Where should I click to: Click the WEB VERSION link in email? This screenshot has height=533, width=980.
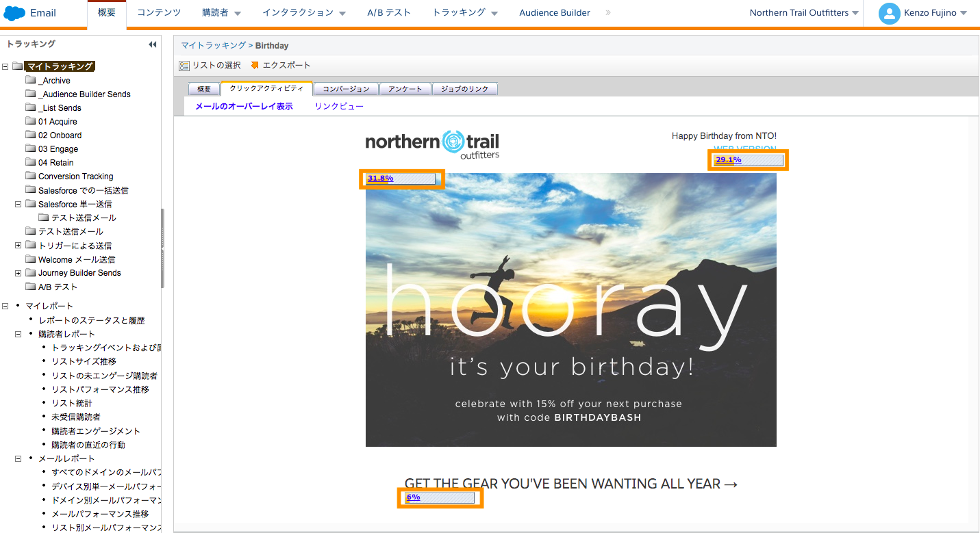point(744,149)
